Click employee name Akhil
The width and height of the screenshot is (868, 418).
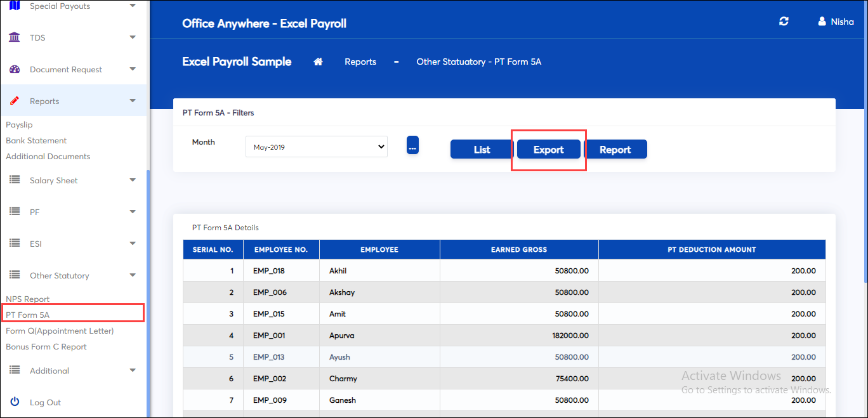pyautogui.click(x=338, y=271)
